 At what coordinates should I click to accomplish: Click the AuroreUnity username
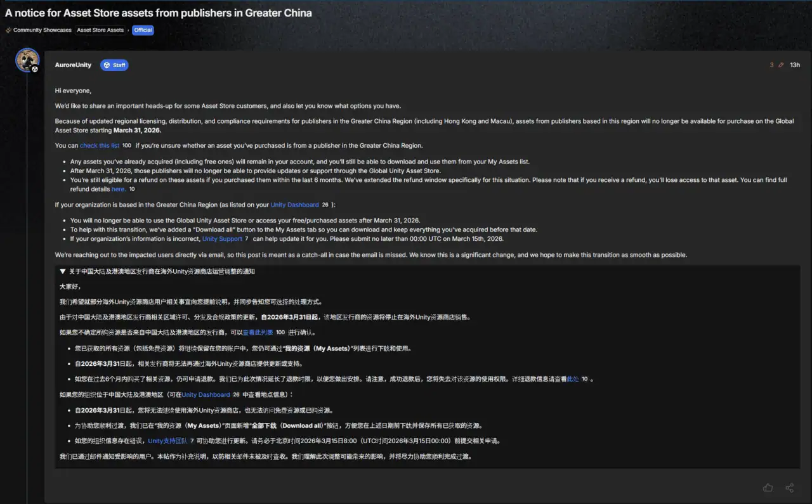(x=73, y=65)
